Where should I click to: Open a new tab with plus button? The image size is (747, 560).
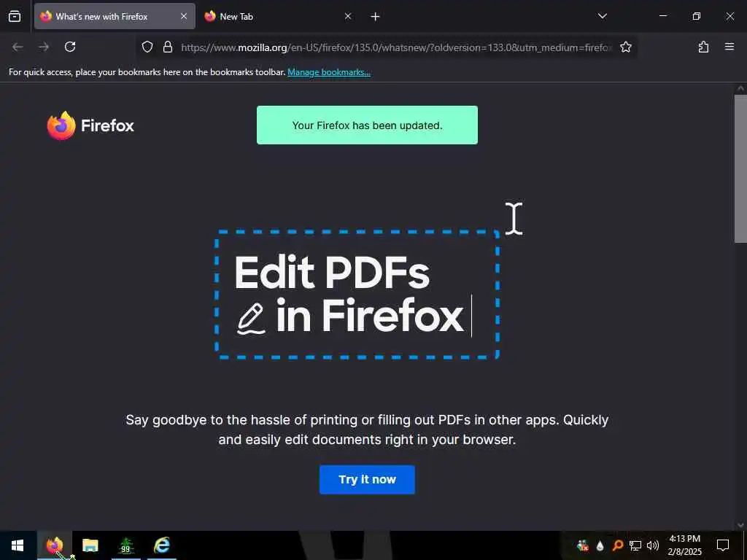376,17
